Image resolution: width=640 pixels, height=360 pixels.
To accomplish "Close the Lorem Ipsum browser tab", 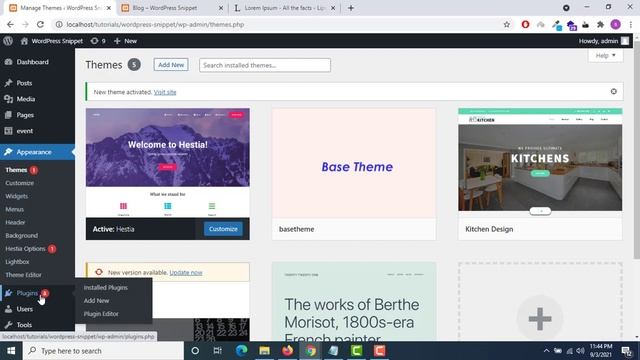I will 333,8.
